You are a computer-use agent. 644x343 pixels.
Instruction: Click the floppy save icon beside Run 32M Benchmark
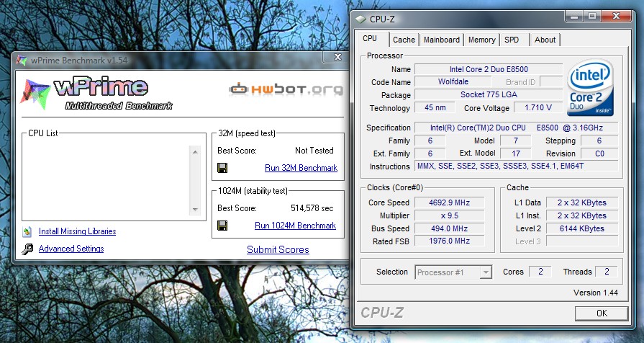[222, 168]
